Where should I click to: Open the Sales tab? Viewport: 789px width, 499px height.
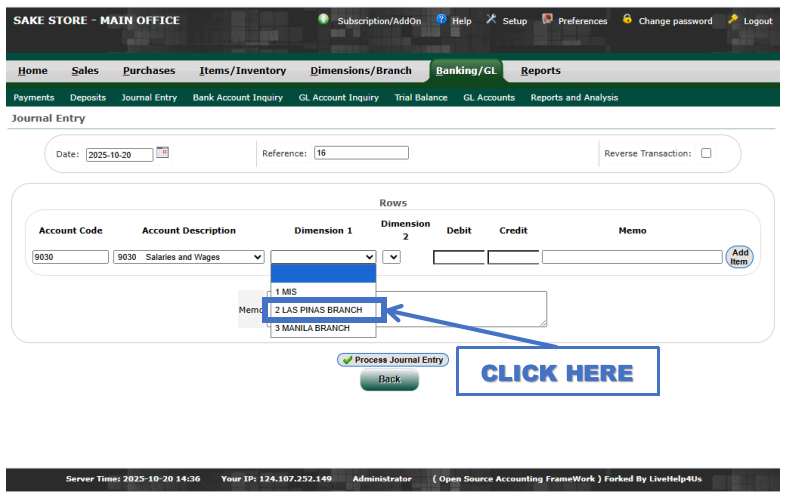85,71
